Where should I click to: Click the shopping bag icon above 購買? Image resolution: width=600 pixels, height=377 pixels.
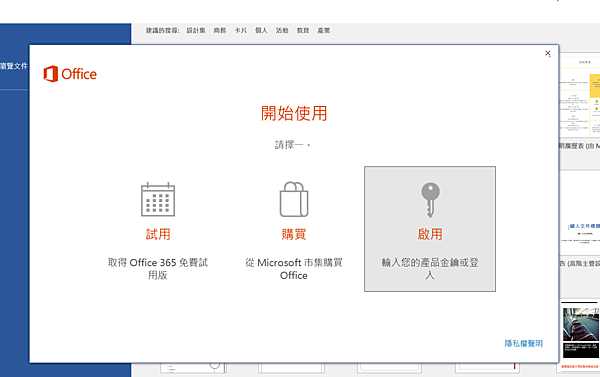(x=294, y=199)
